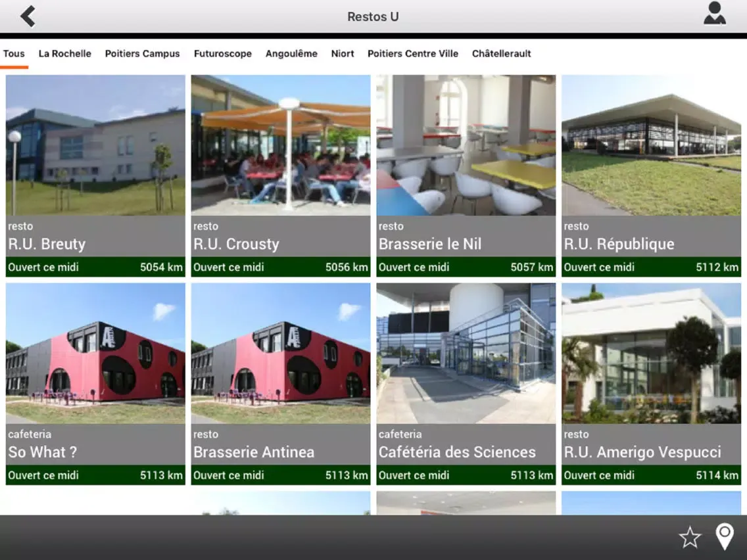Viewport: 747px width, 560px height.
Task: Open the user profile icon
Action: pyautogui.click(x=715, y=13)
